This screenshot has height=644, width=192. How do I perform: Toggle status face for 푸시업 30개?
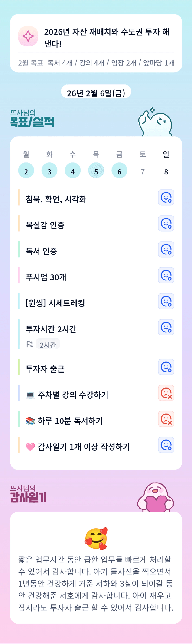[166, 275]
